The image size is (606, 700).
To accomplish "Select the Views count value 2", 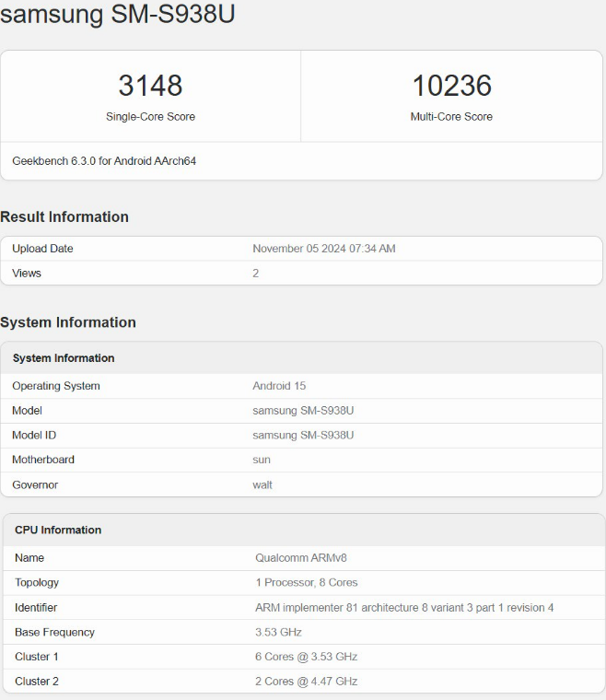I will click(256, 273).
